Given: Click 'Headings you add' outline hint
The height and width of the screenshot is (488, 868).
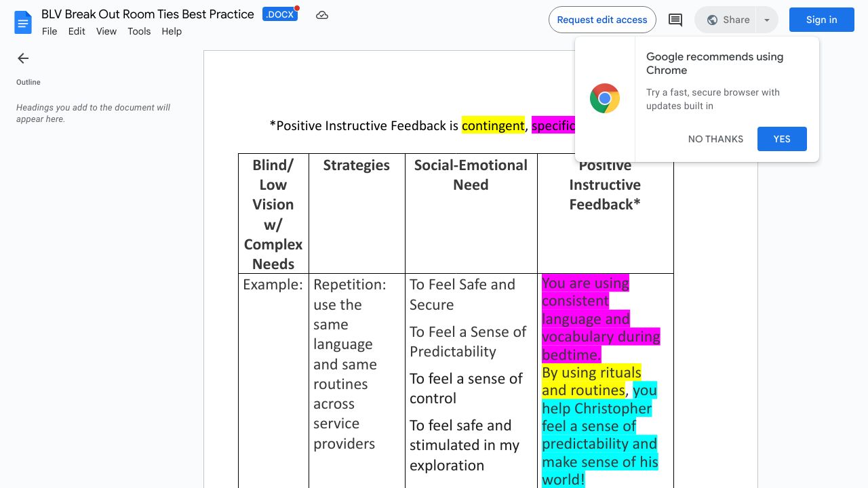Looking at the screenshot, I should [94, 113].
